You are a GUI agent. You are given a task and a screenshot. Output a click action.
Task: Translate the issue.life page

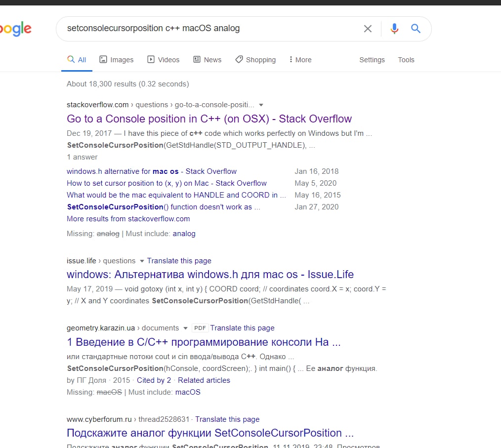(179, 261)
